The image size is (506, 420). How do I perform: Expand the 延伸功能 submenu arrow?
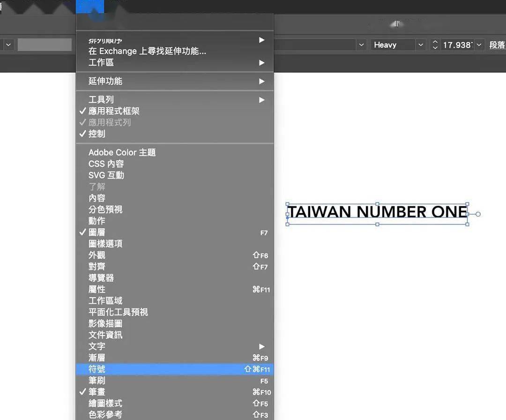click(262, 82)
